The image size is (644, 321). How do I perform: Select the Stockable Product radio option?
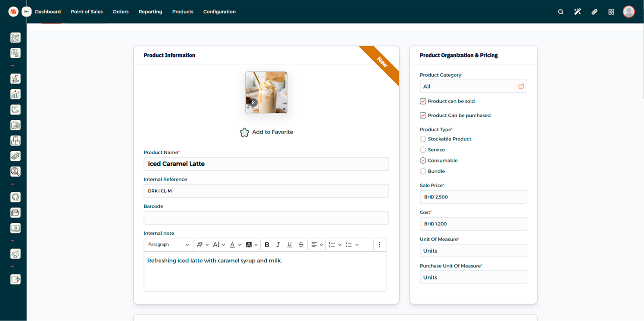423,139
